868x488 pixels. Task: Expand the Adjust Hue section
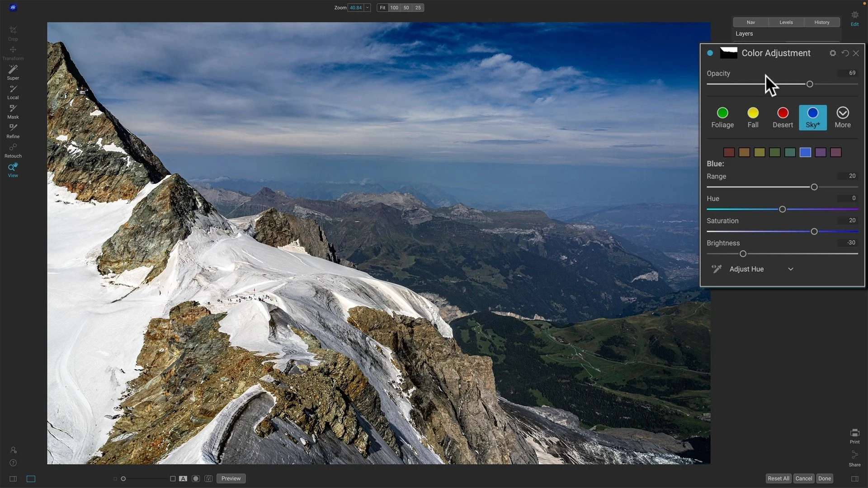pyautogui.click(x=791, y=269)
